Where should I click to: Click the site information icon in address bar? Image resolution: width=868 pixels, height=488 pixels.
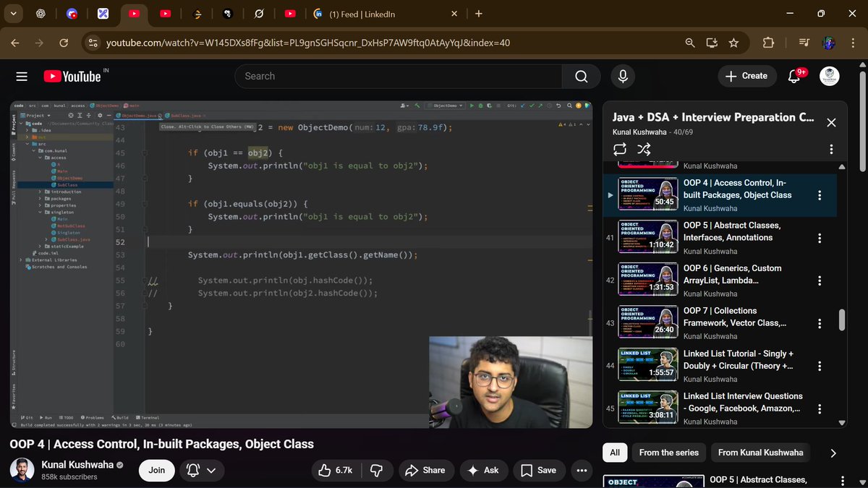coord(93,43)
